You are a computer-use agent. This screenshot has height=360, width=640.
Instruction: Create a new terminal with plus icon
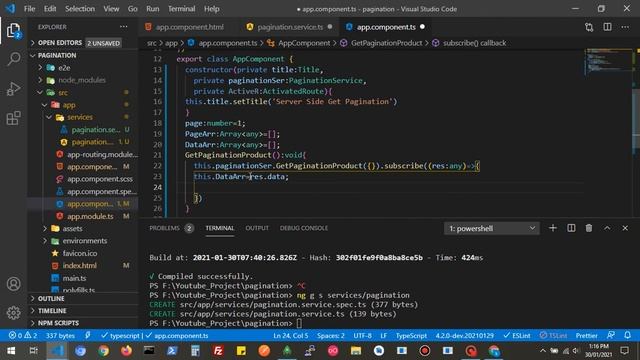(x=553, y=228)
